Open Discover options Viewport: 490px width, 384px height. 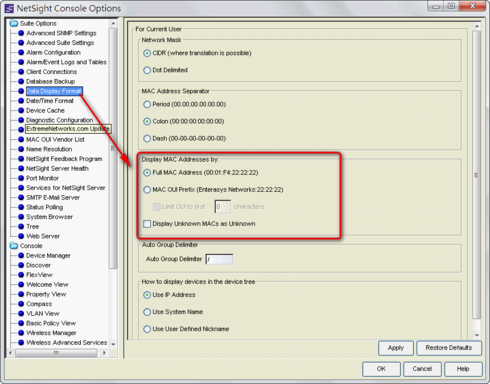(x=38, y=265)
